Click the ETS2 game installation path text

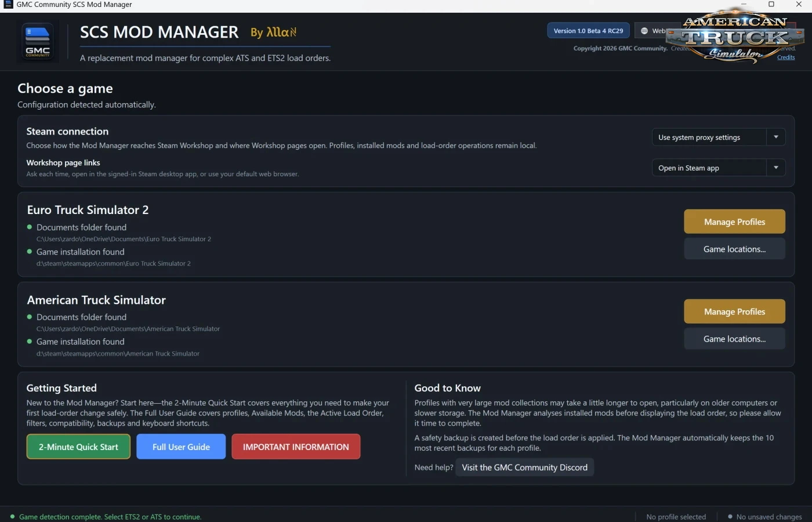(114, 263)
